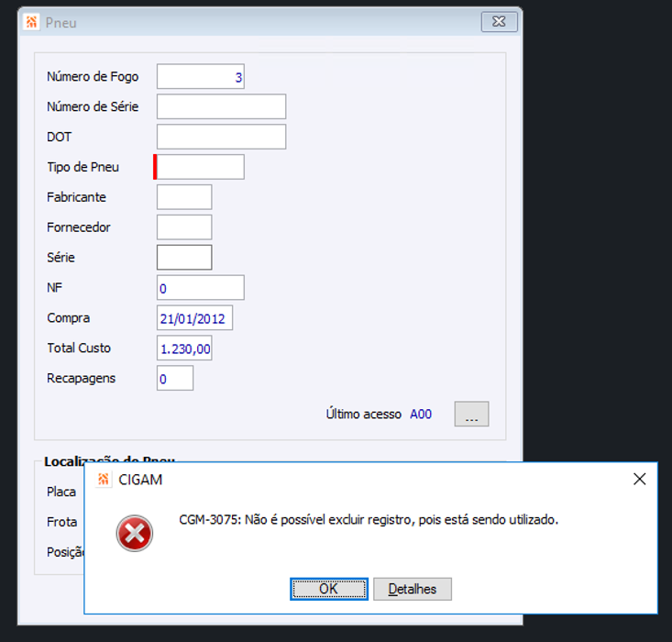Click the Compra date field 21/01/2012

(194, 317)
